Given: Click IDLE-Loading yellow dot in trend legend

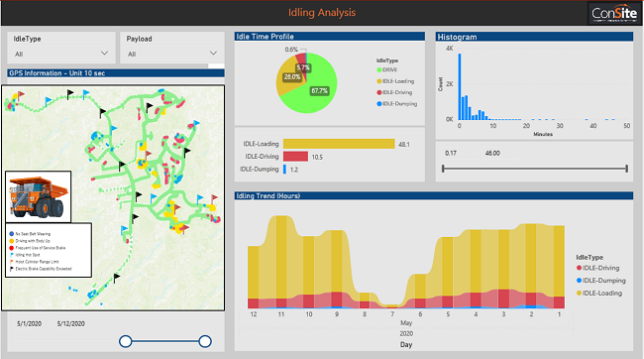Looking at the screenshot, I should tap(580, 294).
